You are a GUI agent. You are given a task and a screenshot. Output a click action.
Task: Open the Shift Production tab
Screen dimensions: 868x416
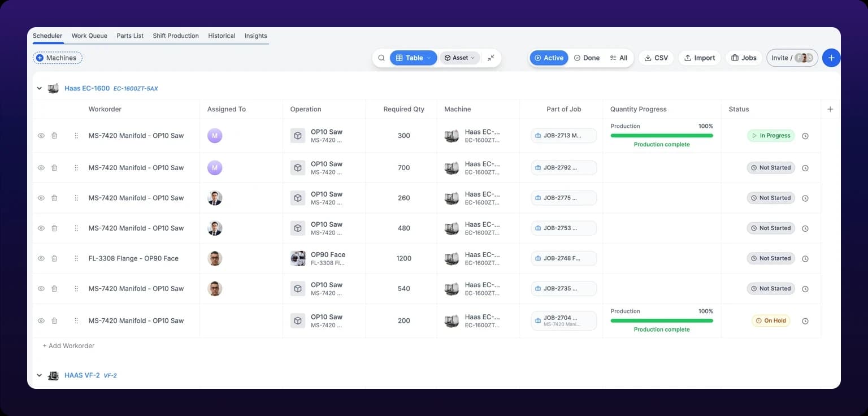176,36
